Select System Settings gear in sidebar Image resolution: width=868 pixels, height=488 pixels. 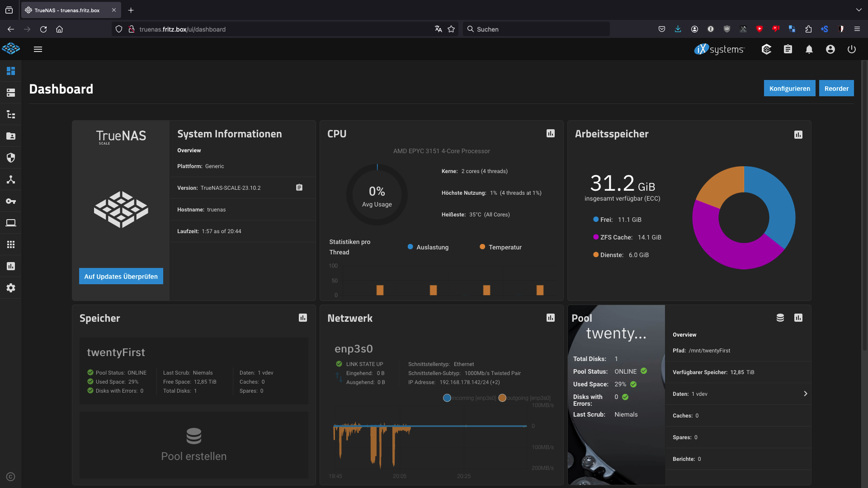coord(11,288)
